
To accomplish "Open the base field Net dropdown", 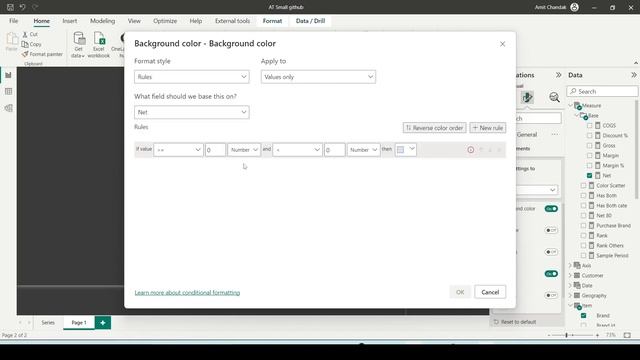I will coord(191,112).
